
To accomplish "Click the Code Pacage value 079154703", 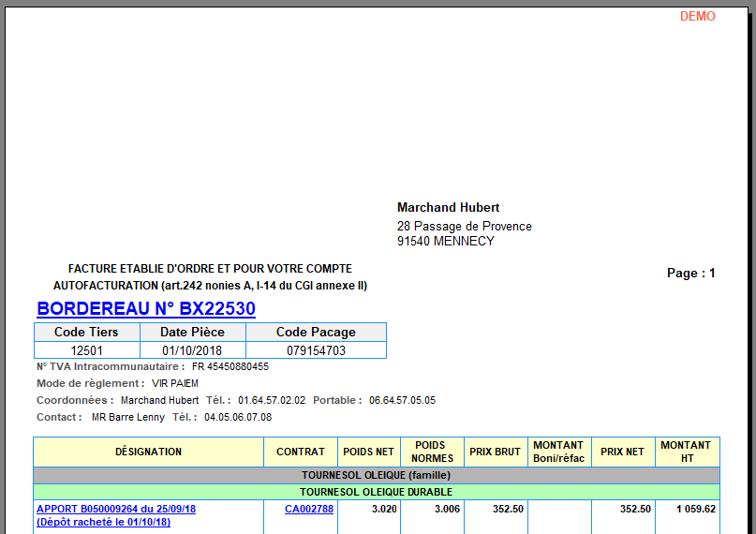I will 316,350.
